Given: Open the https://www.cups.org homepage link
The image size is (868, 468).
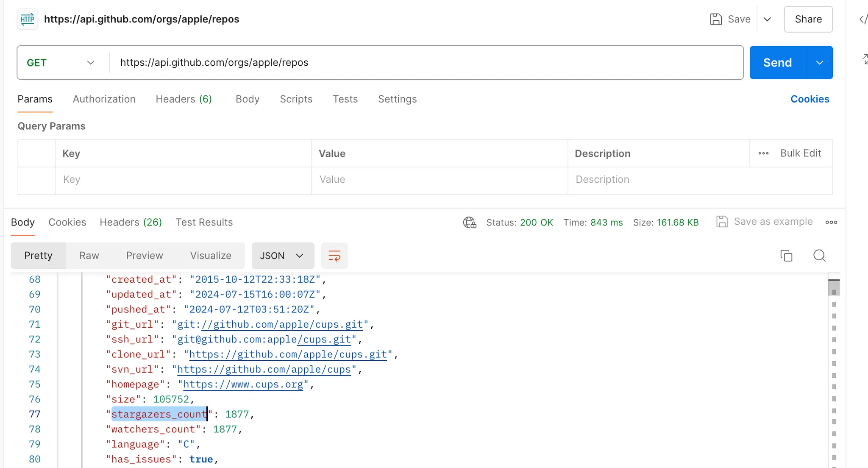Looking at the screenshot, I should coord(243,384).
